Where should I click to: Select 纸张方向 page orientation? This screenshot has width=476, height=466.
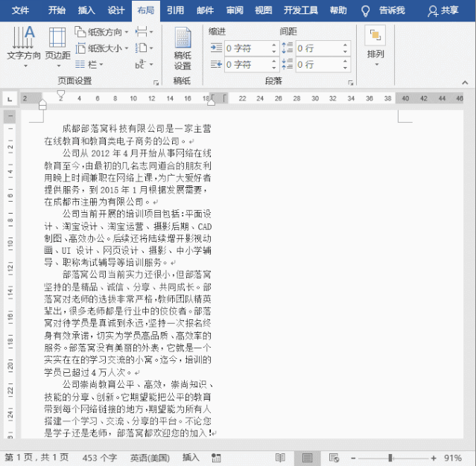pos(102,32)
